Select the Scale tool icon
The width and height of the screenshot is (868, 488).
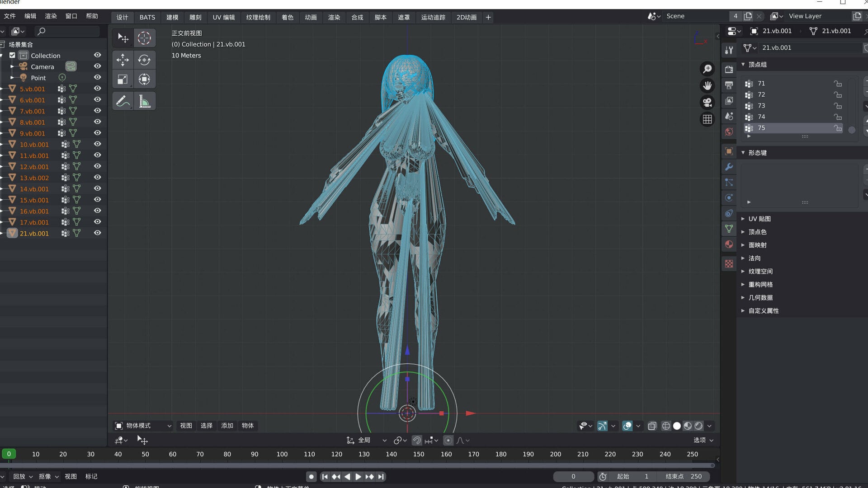[x=123, y=80]
